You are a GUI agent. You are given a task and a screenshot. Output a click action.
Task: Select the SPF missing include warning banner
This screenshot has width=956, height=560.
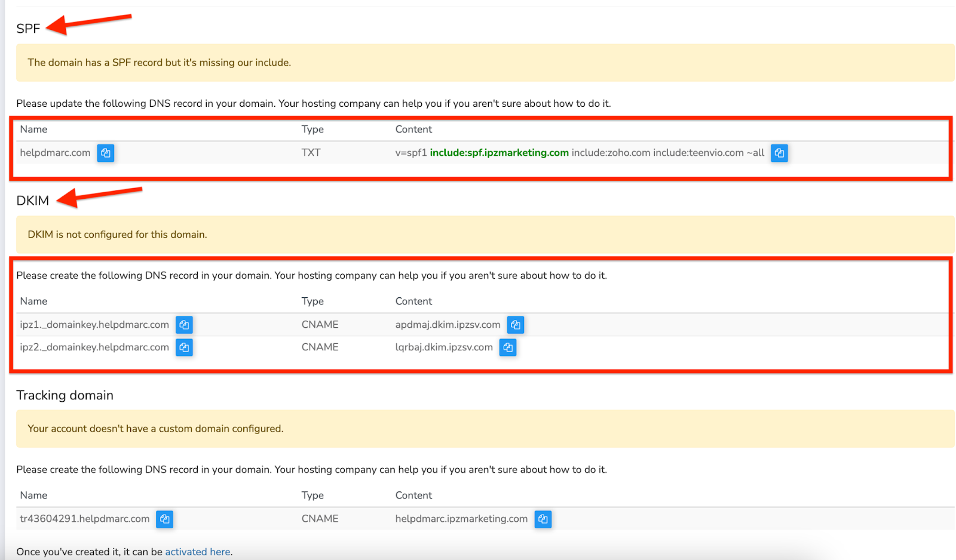pos(160,63)
